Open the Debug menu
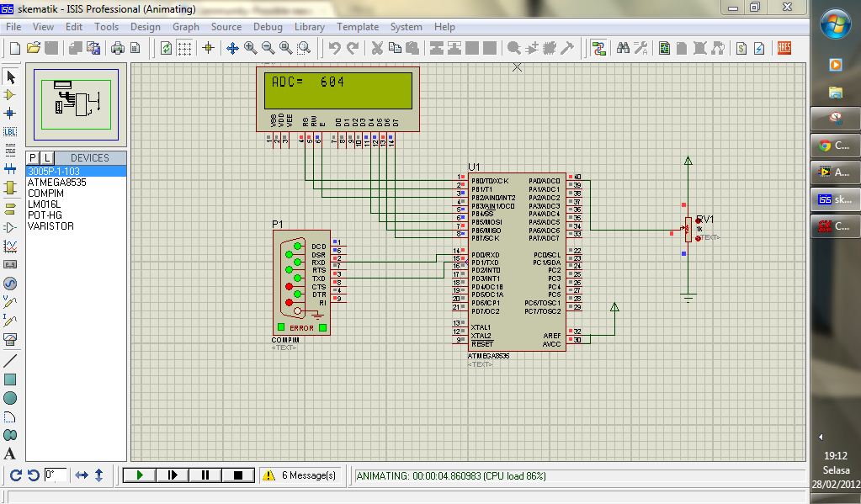 [268, 27]
